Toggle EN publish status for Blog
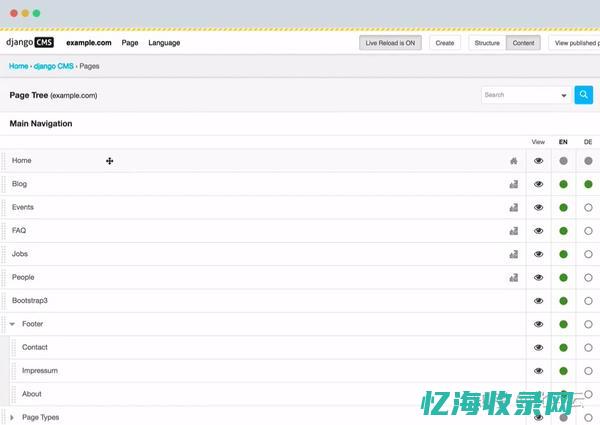Image resolution: width=600 pixels, height=425 pixels. click(x=564, y=184)
